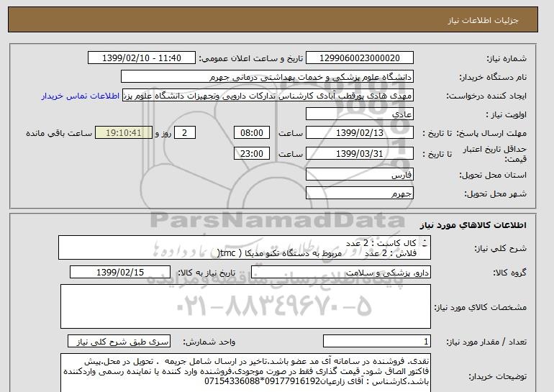Click the need number field 1299060023000020
The height and width of the screenshot is (392, 554).
coord(359,58)
